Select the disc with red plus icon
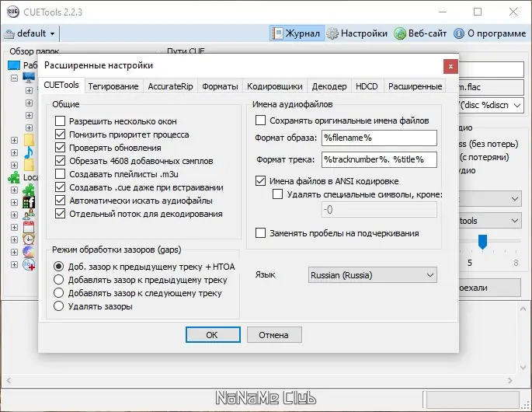 pos(29,264)
